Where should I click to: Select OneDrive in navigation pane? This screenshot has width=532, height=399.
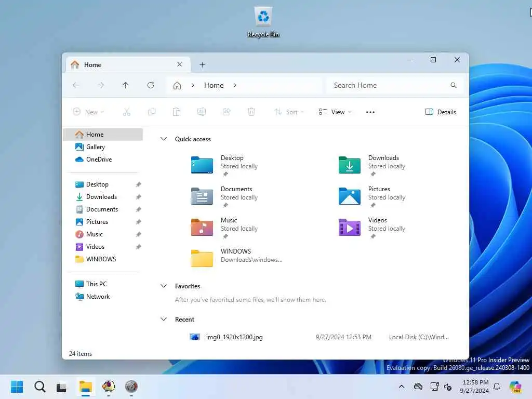(x=103, y=159)
